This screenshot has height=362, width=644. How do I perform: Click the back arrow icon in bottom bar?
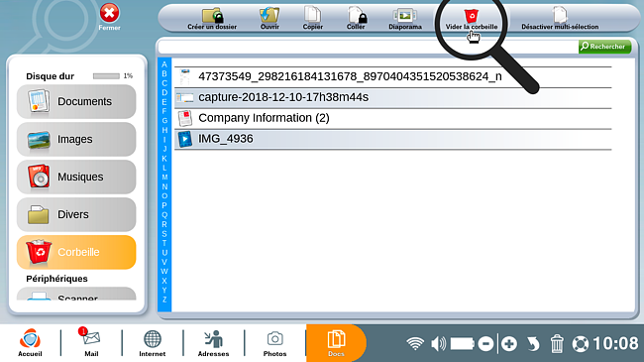click(533, 343)
